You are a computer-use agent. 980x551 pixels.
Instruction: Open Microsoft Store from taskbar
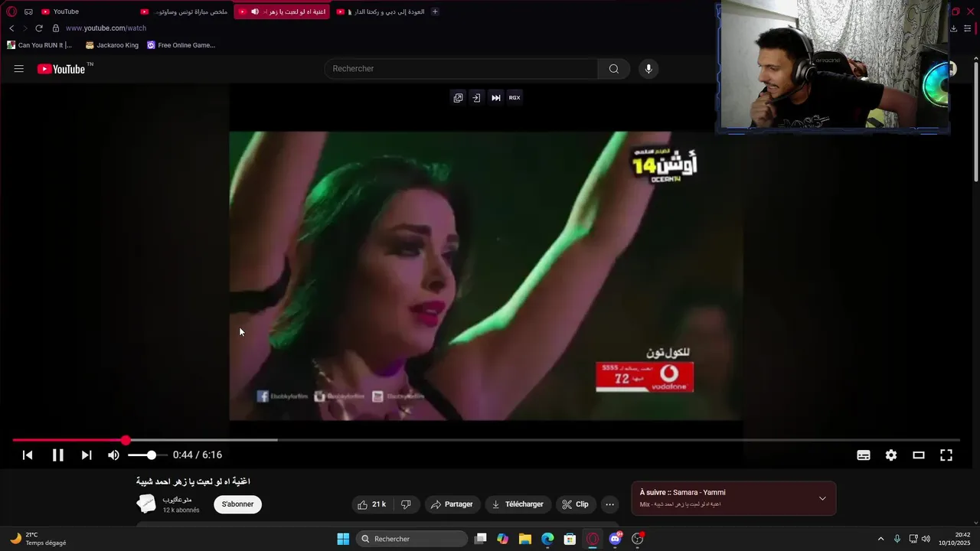coord(570,539)
